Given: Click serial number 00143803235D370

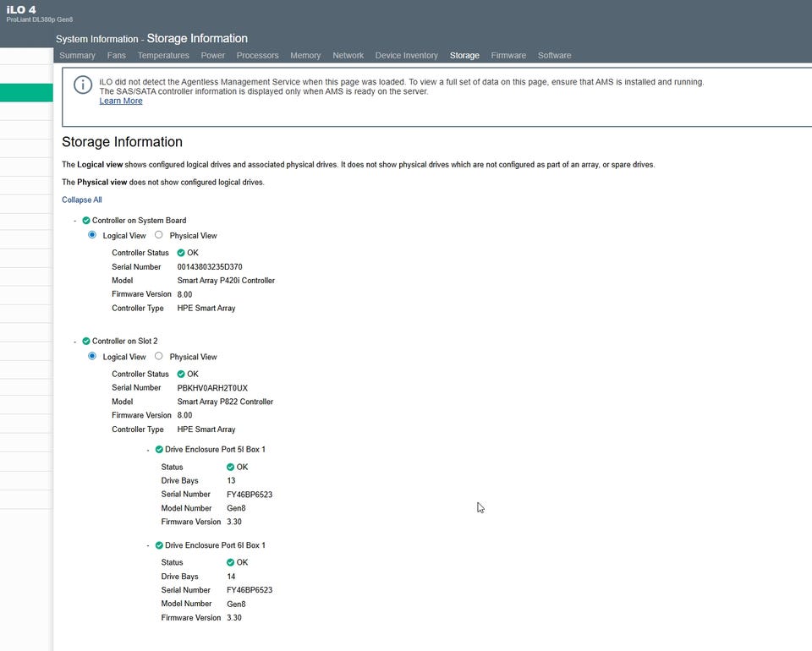Looking at the screenshot, I should point(210,267).
